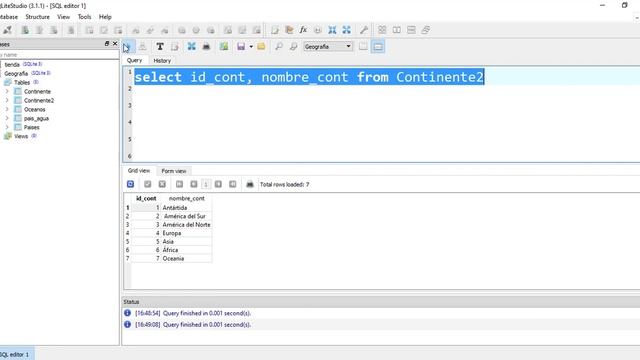Screen dimensions: 640x360
Task: Run the query with Execute button
Action: click(x=128, y=47)
